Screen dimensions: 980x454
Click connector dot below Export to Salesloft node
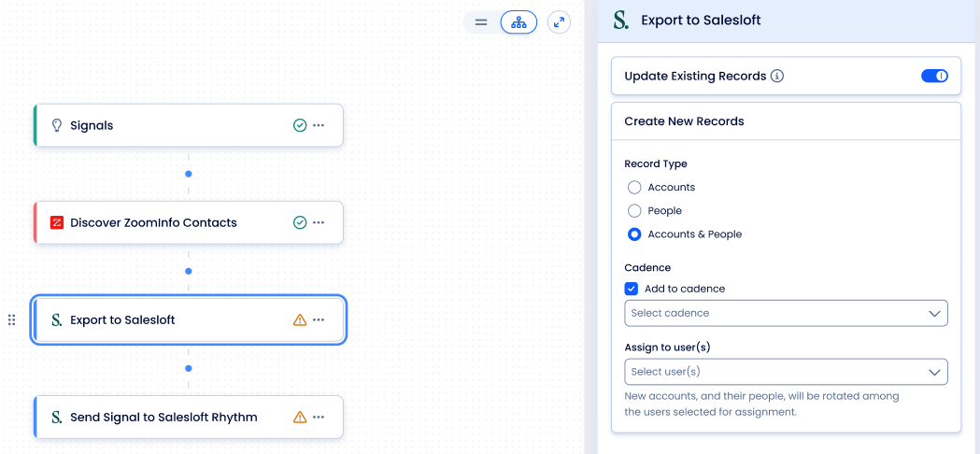[x=188, y=368]
